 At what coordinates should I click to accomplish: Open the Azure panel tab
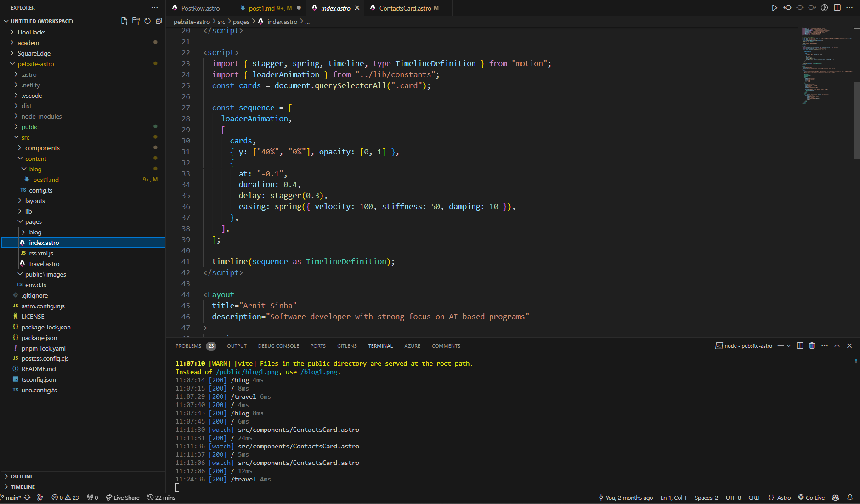point(412,346)
